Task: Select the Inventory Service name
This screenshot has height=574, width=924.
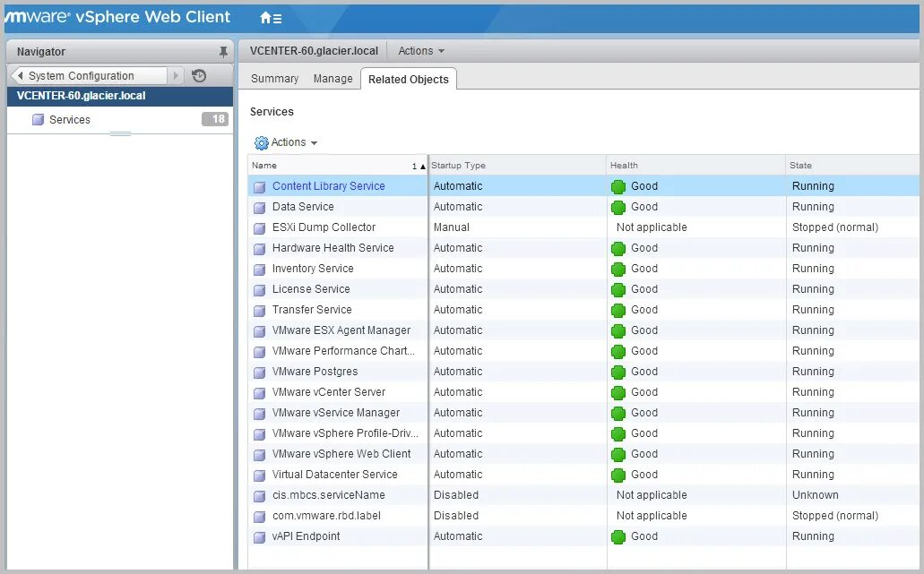Action: pos(313,269)
